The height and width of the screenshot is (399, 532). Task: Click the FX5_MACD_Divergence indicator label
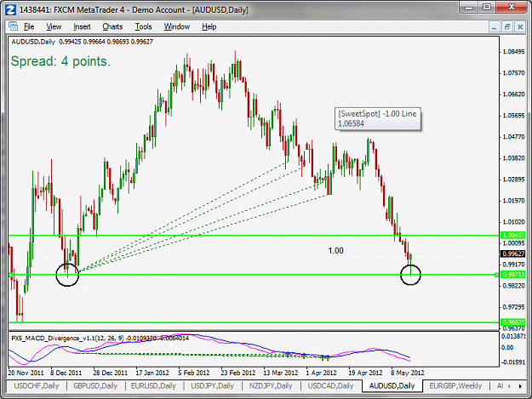pos(100,338)
